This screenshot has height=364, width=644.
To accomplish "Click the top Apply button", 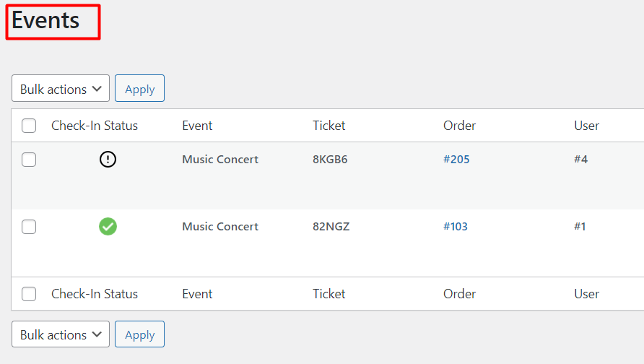I will click(x=139, y=88).
